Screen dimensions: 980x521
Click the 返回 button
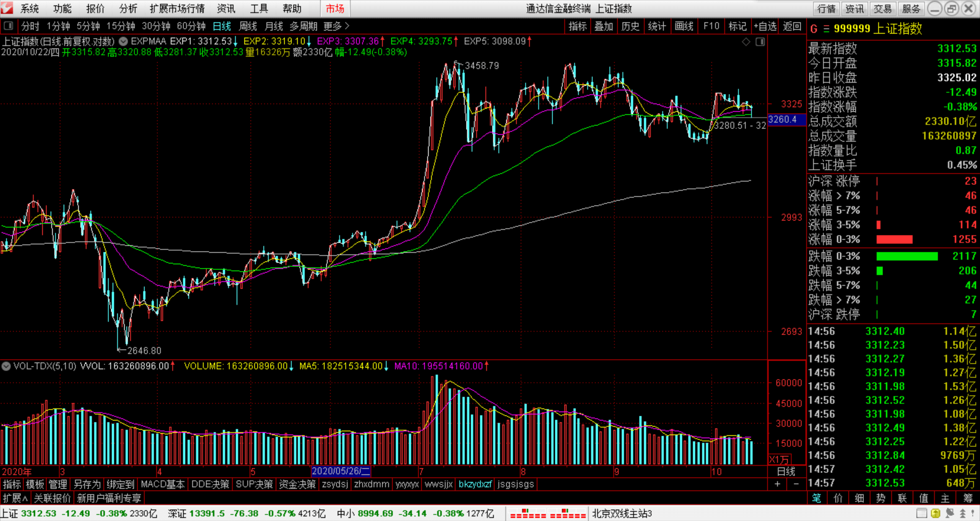click(x=792, y=26)
